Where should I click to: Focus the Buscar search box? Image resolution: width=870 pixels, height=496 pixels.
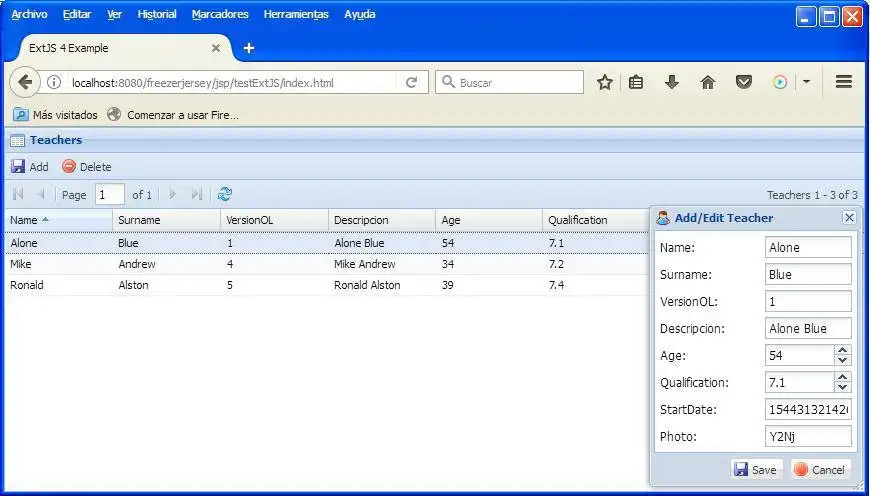tap(509, 83)
